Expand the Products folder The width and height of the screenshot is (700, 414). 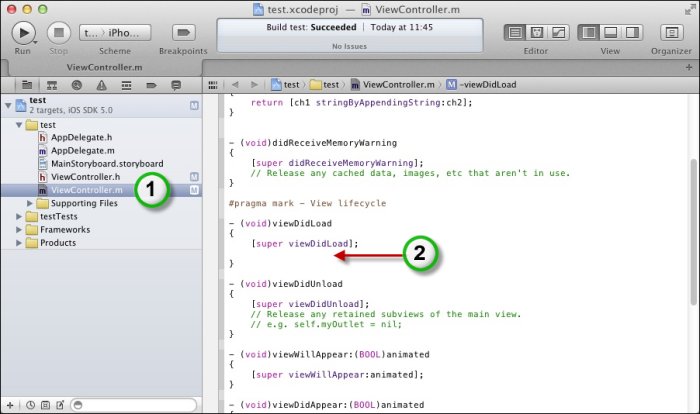coord(19,243)
